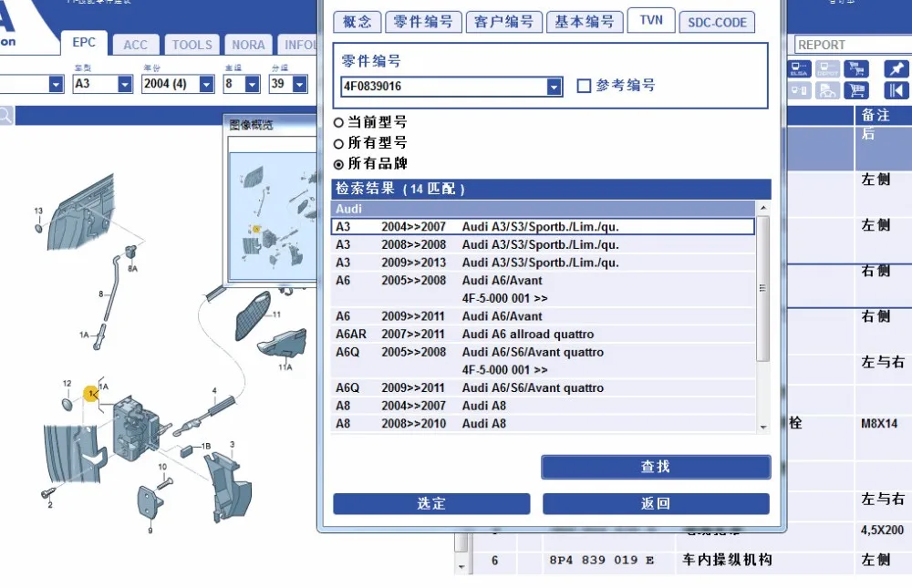912x588 pixels.
Task: Select part callout 8A in diagram
Action: click(x=132, y=269)
